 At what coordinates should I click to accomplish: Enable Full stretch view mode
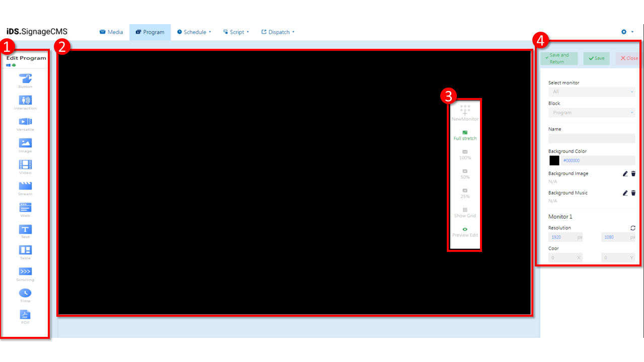pos(465,135)
